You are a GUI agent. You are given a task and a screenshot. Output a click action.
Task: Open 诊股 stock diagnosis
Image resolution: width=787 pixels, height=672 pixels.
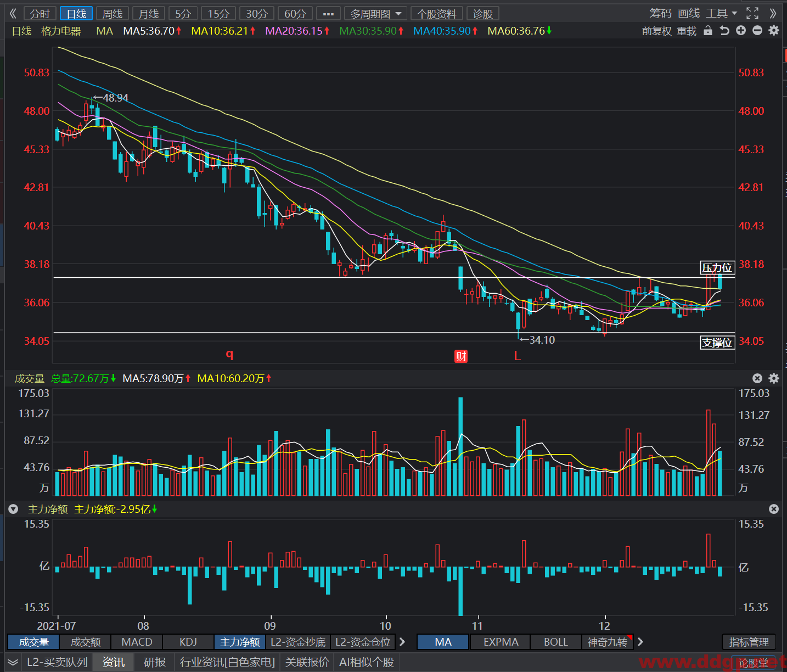483,14
